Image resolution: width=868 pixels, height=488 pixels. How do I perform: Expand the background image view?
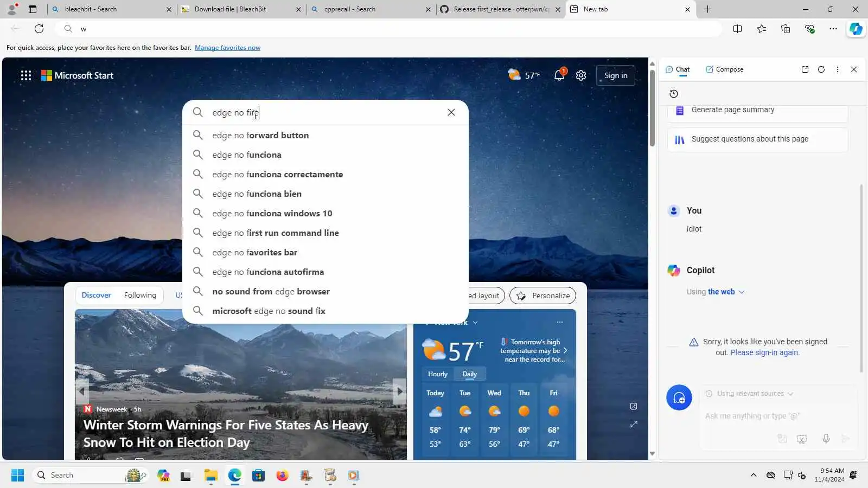(634, 424)
